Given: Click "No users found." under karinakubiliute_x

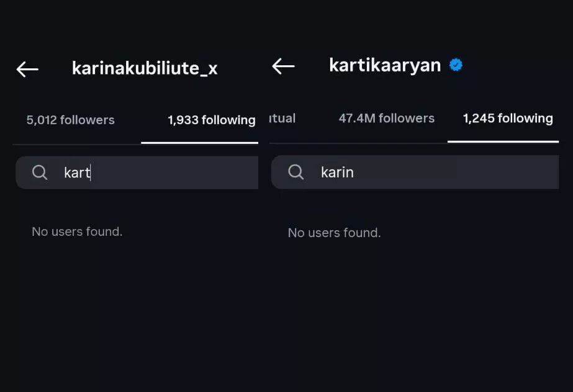Looking at the screenshot, I should tap(77, 231).
